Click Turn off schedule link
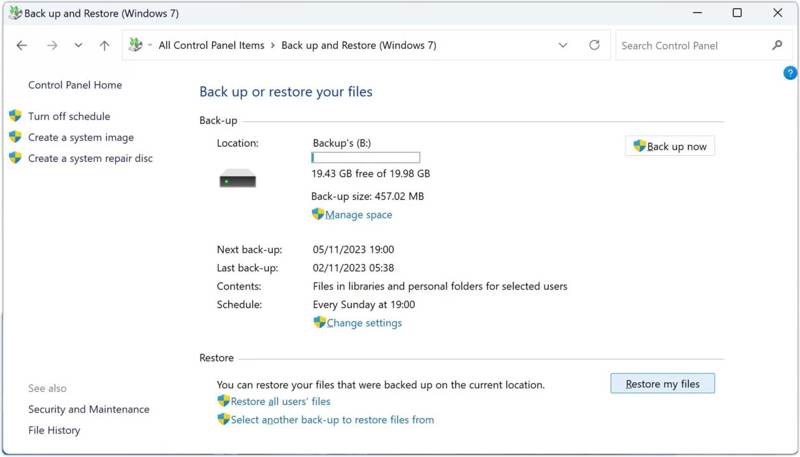Viewport: 800px width, 457px height. (69, 116)
